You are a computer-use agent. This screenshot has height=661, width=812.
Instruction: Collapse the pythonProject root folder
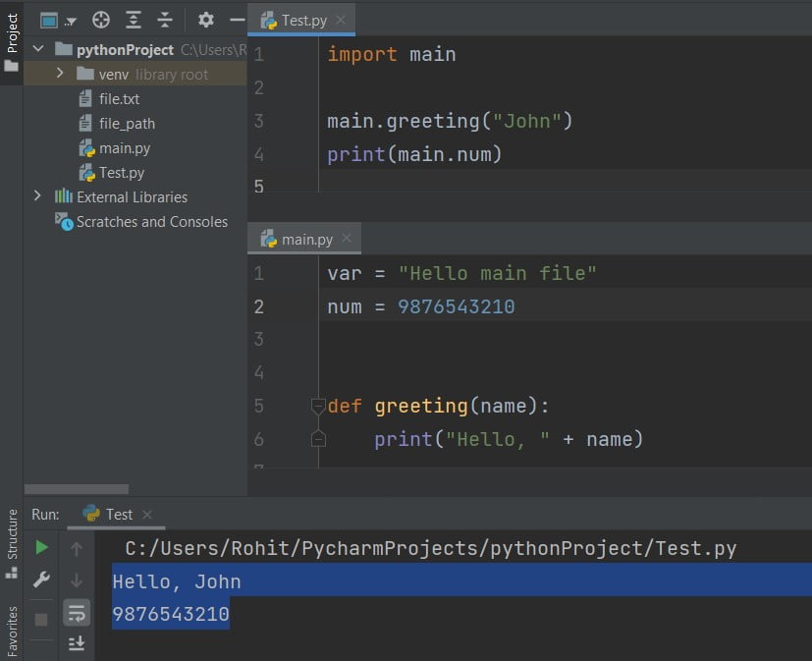click(37, 48)
